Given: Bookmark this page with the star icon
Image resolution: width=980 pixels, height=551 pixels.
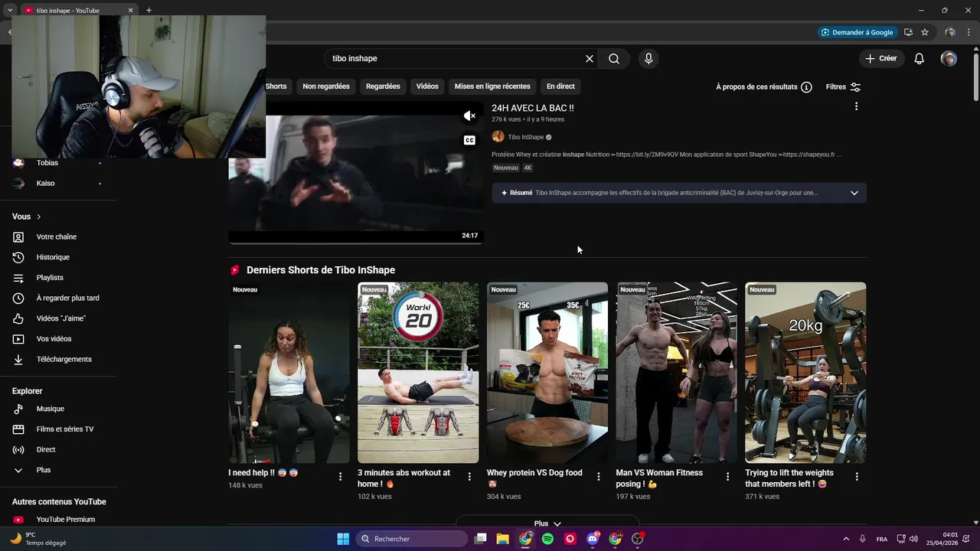Looking at the screenshot, I should click(x=925, y=32).
